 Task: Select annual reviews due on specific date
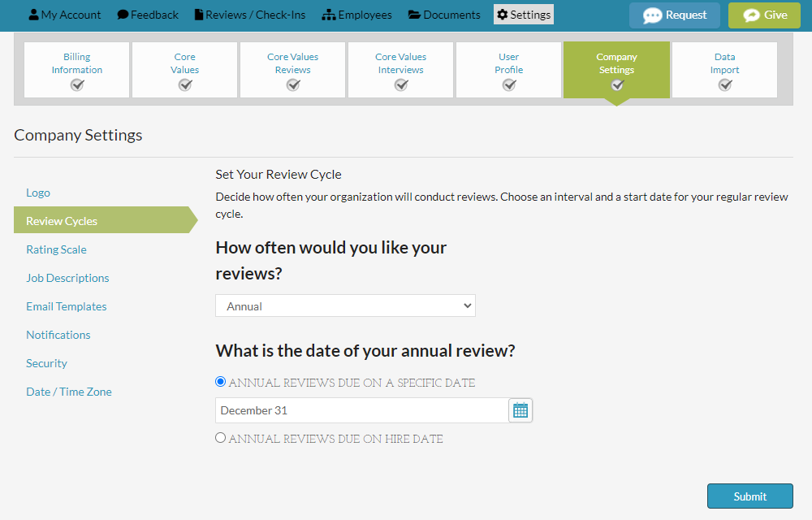click(221, 382)
